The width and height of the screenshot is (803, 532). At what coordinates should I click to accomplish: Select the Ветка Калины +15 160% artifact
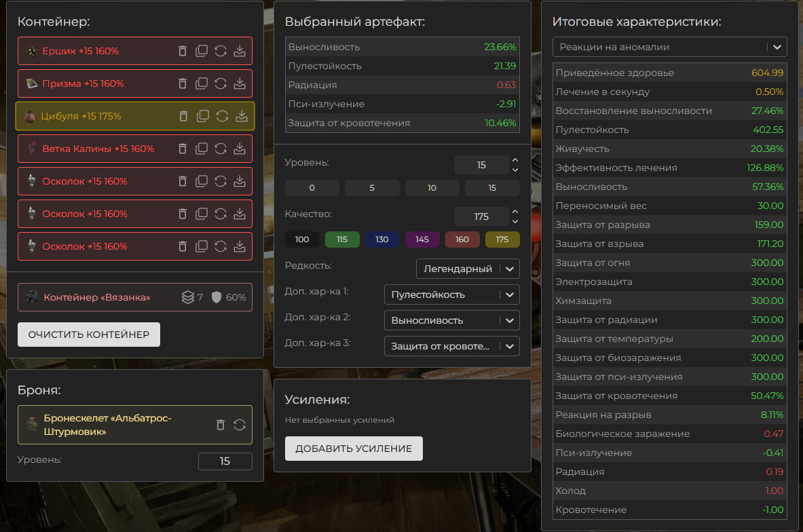[x=98, y=149]
